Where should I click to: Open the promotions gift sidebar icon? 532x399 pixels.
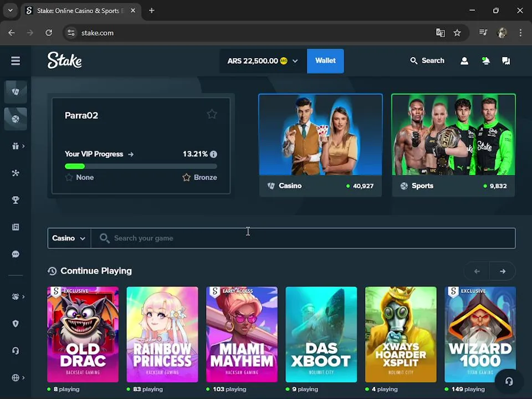click(16, 146)
